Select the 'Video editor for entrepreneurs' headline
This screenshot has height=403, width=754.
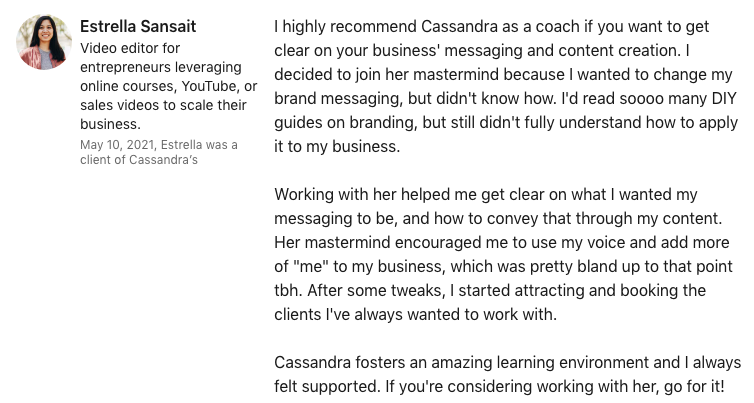[169, 86]
